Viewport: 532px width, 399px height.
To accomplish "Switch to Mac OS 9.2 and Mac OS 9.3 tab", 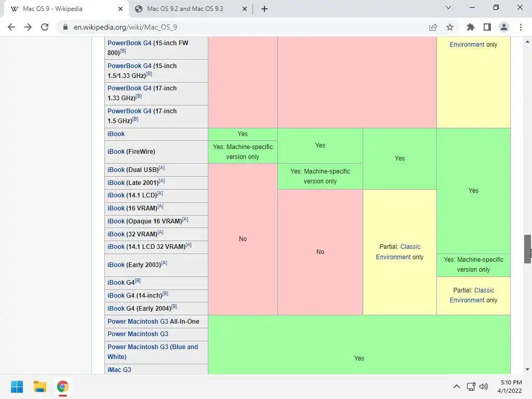I will point(191,9).
